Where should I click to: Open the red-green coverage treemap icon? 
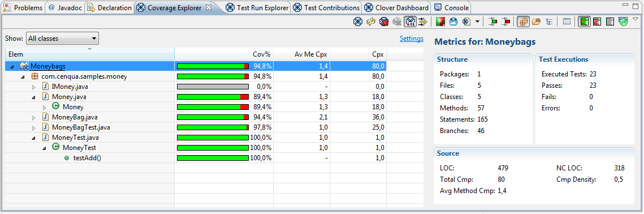pyautogui.click(x=440, y=22)
